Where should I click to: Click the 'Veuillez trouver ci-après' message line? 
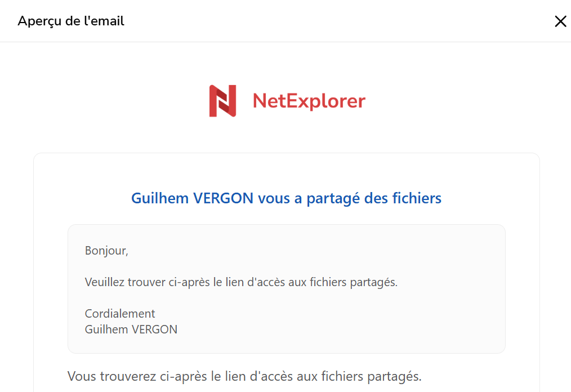pos(241,282)
